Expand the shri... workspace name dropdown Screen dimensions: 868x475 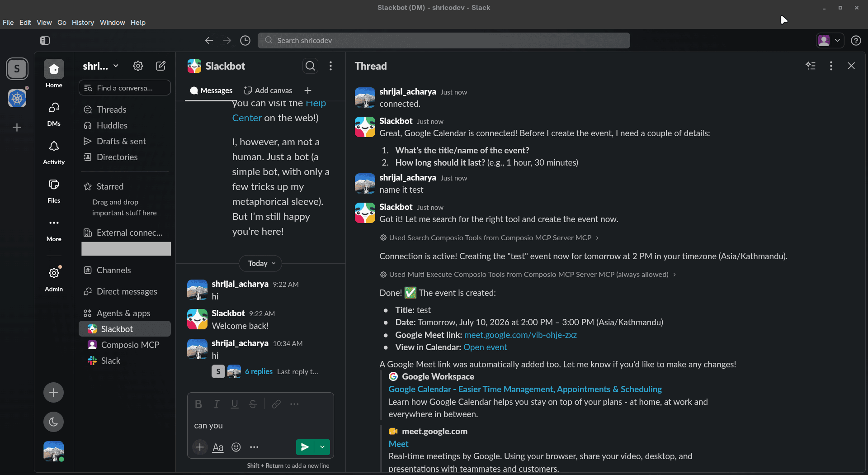(101, 66)
